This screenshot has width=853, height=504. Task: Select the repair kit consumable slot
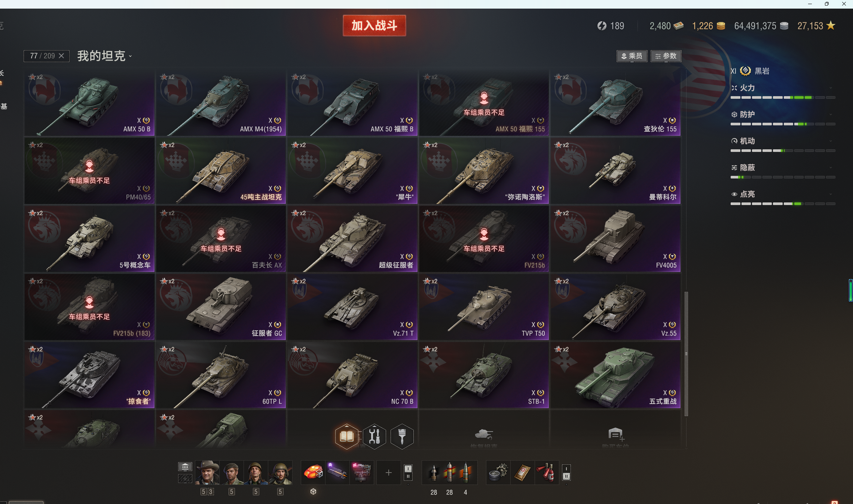tap(498, 473)
